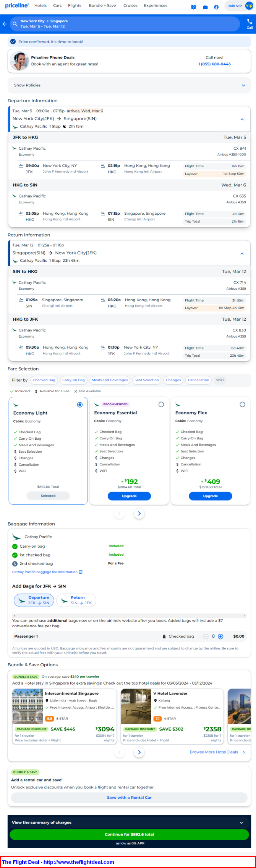Open Flights menu item
This screenshot has height=868, width=256.
coord(75,6)
